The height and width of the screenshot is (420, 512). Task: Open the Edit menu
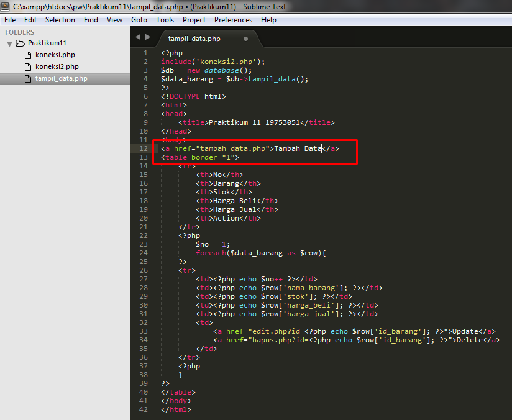pos(30,20)
